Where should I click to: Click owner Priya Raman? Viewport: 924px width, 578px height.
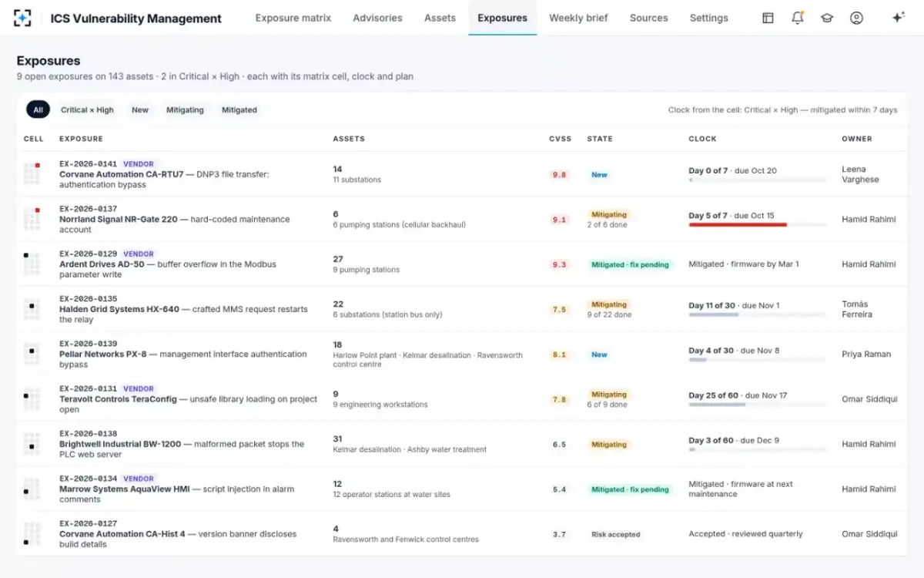866,355
